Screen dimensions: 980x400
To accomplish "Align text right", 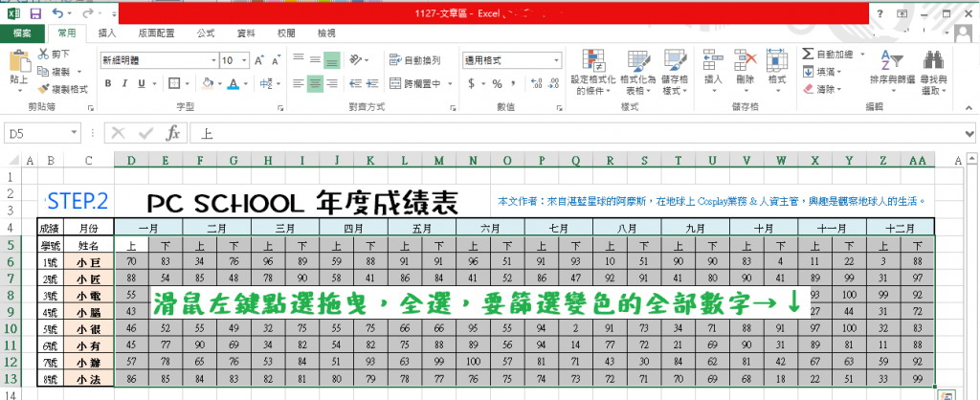I will [332, 83].
